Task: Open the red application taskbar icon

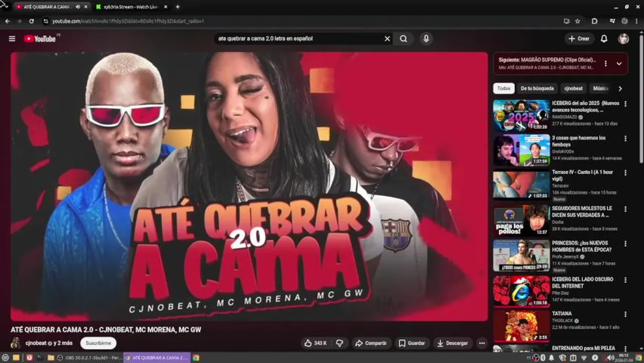Action: tap(29, 357)
